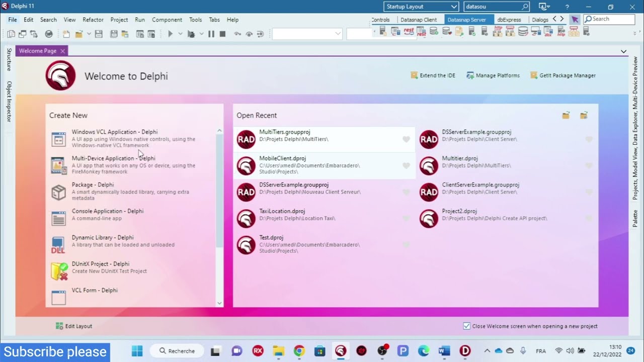Click the IDE search box containing 'datasou'

pyautogui.click(x=496, y=7)
